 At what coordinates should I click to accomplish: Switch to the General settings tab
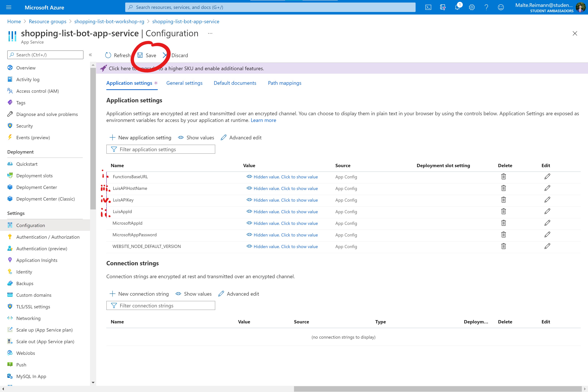pyautogui.click(x=184, y=83)
